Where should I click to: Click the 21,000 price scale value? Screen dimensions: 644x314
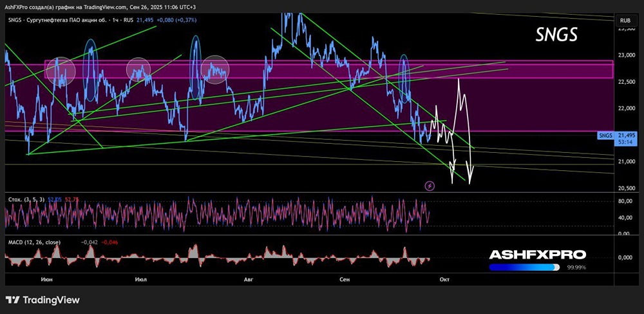pyautogui.click(x=627, y=162)
